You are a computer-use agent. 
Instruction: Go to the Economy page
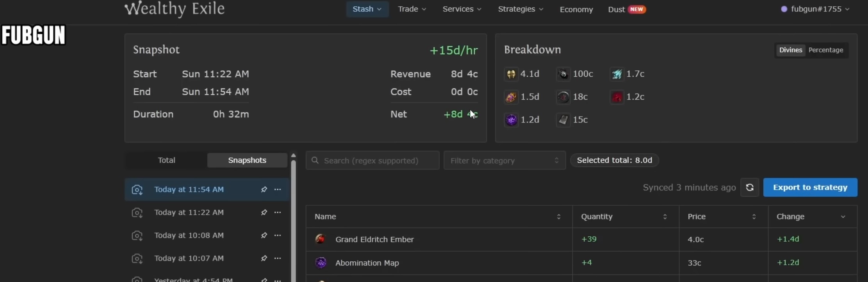click(x=576, y=9)
